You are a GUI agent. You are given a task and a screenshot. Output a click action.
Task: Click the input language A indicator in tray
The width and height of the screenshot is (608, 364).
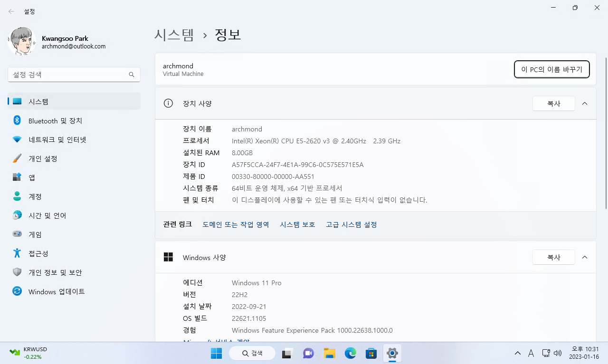click(532, 353)
